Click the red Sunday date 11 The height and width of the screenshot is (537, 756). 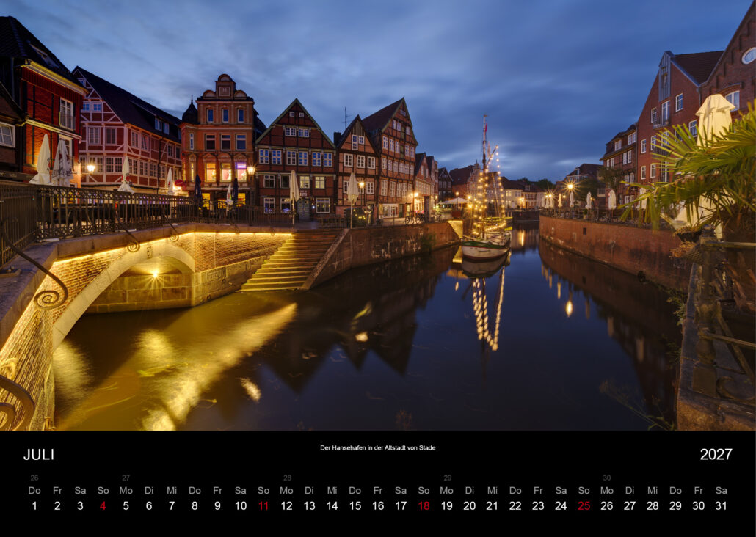[x=263, y=505]
